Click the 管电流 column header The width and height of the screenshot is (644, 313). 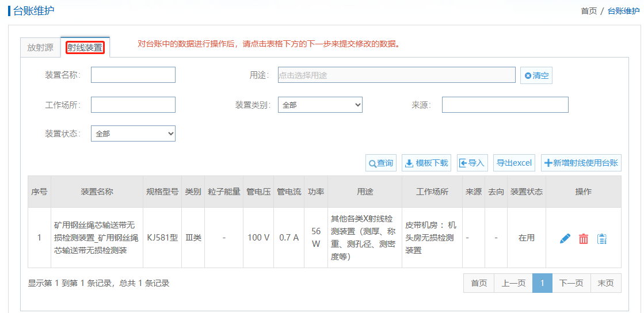pos(289,192)
